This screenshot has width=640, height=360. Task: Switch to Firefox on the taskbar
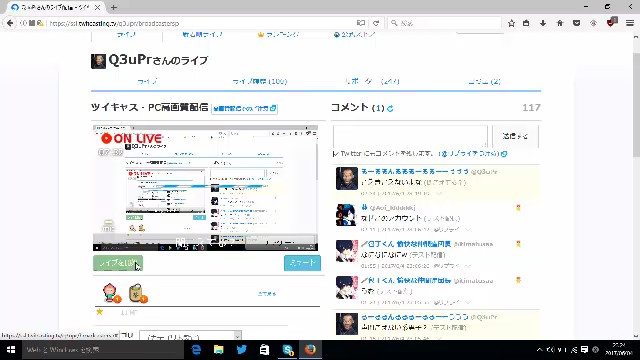(x=310, y=350)
